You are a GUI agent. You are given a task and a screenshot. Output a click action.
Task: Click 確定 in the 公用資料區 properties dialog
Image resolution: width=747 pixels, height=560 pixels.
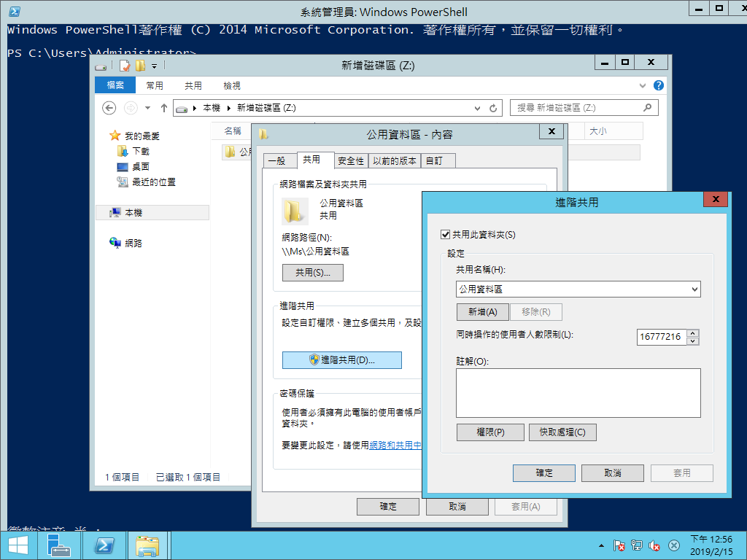coord(388,507)
